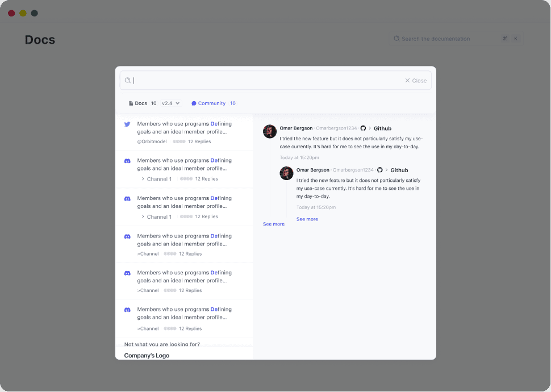Image resolution: width=551 pixels, height=392 pixels.
Task: Click the Discord icon in the last result
Action: click(x=127, y=310)
